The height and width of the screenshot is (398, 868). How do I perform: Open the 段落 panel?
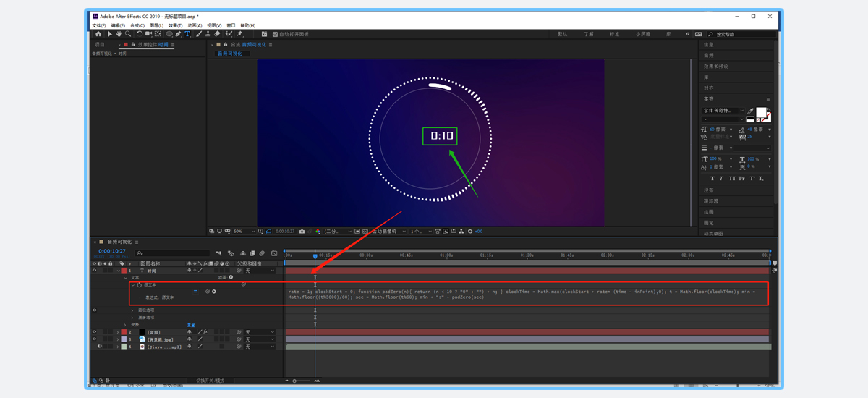pos(708,190)
